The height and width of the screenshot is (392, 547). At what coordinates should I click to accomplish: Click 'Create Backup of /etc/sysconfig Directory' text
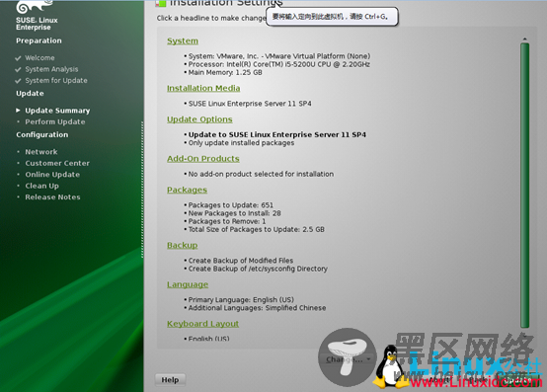pyautogui.click(x=258, y=269)
